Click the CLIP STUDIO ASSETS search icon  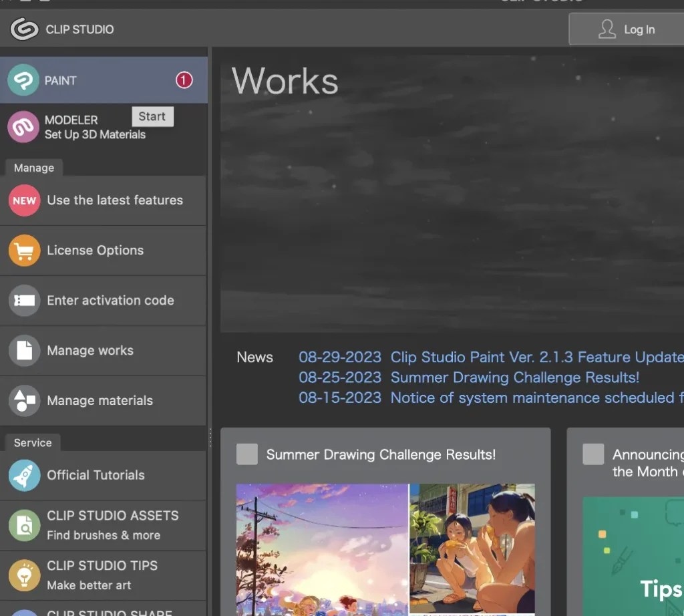pyautogui.click(x=25, y=526)
